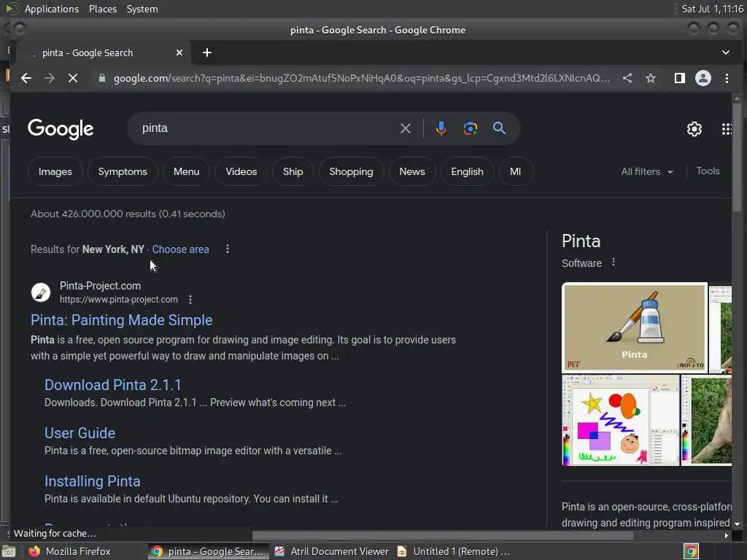Click into the pinta search field
The width and height of the screenshot is (747, 560).
267,128
